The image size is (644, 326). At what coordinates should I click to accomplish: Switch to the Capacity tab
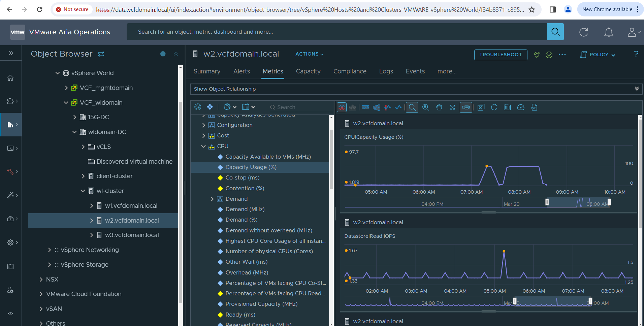[308, 71]
